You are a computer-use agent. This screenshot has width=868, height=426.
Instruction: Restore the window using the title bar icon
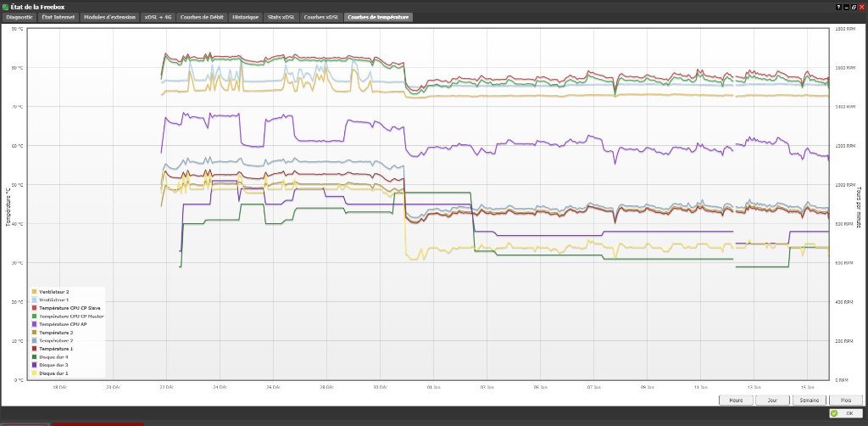pyautogui.click(x=854, y=7)
